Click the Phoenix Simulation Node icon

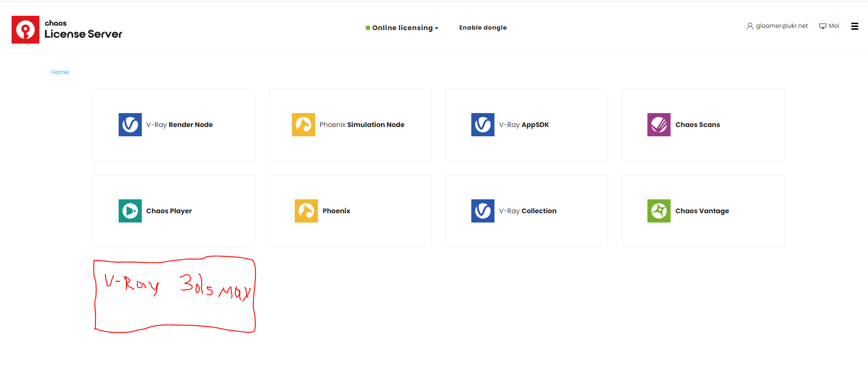(304, 125)
